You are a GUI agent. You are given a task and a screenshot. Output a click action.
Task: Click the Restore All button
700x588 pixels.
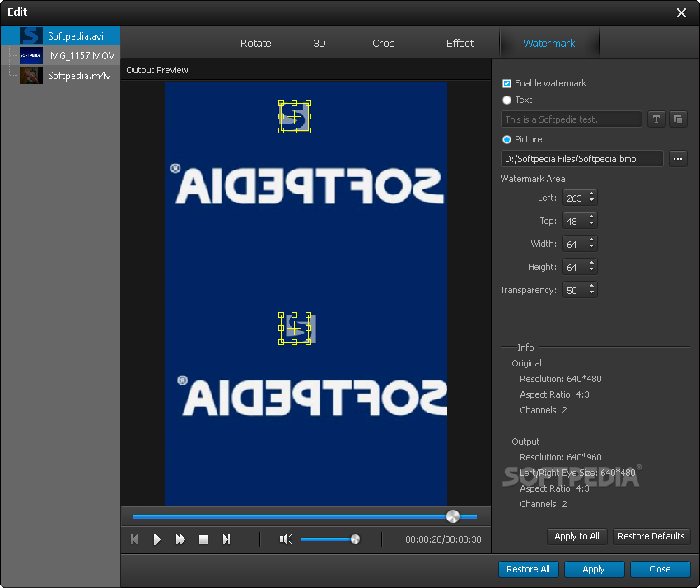tap(528, 569)
